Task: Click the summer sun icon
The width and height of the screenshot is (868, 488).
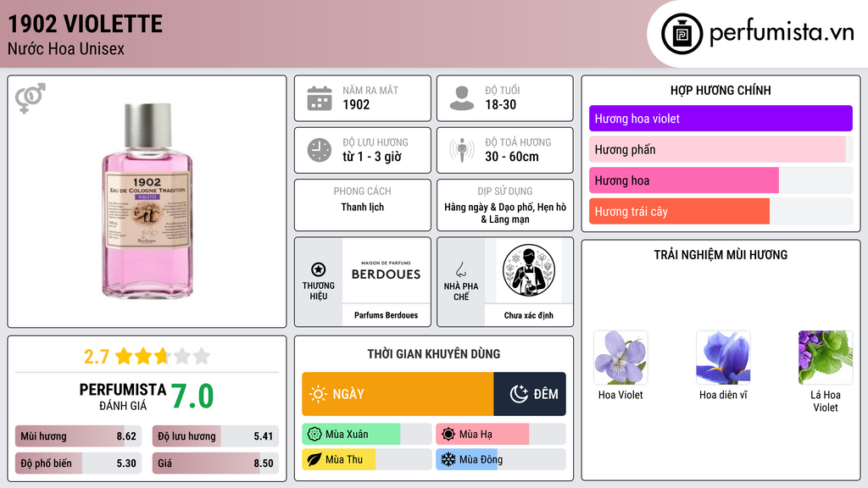Action: (448, 435)
